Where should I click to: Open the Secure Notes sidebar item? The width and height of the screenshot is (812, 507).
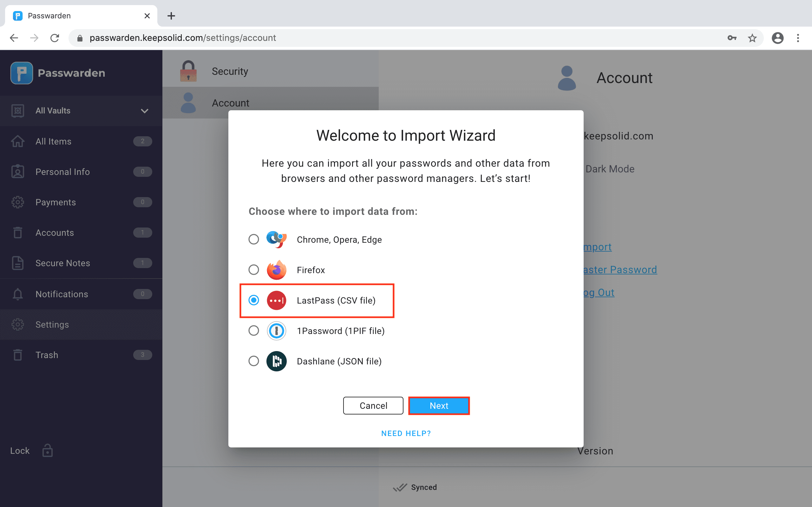click(x=63, y=263)
